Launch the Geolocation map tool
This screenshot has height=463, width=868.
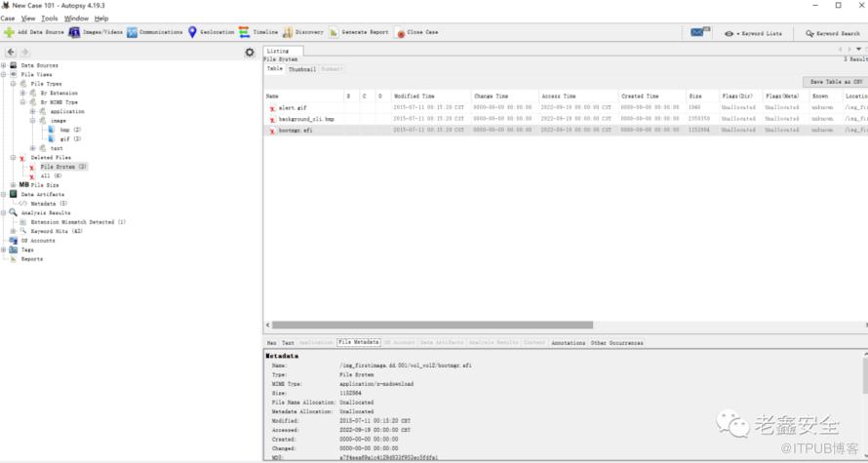click(x=193, y=32)
